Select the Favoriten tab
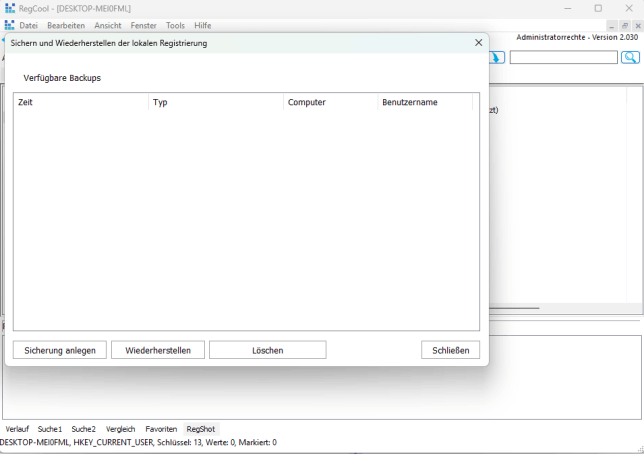 161,429
